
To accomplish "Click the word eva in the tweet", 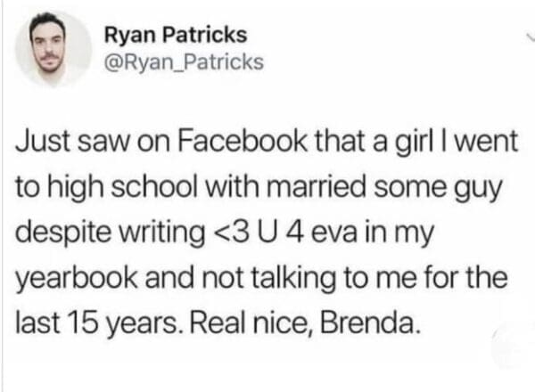I will [336, 234].
